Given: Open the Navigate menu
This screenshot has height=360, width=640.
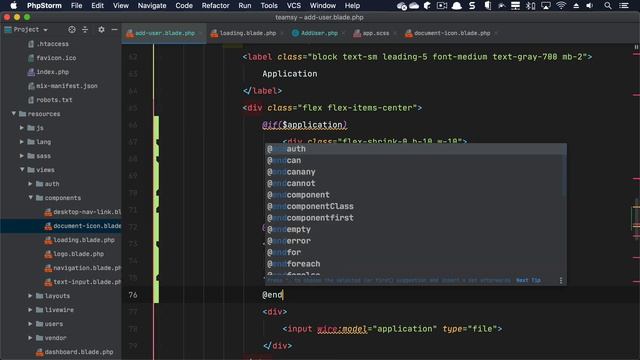Looking at the screenshot, I should pos(152,6).
